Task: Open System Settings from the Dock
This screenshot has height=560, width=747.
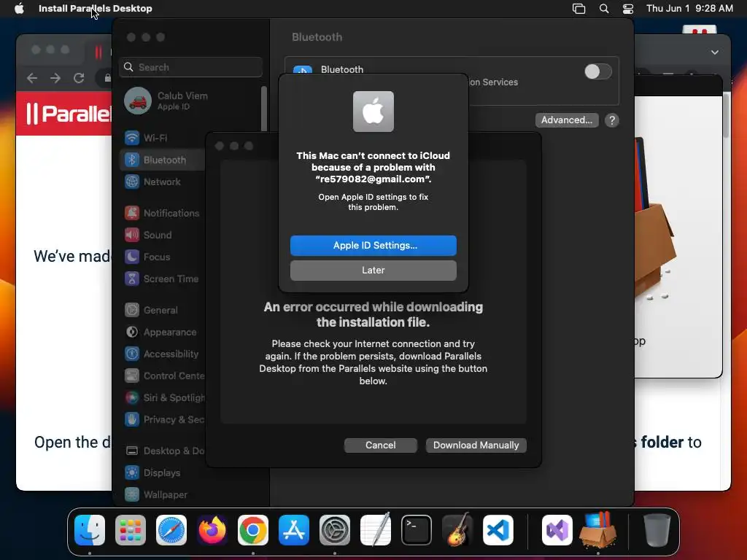Action: (334, 530)
